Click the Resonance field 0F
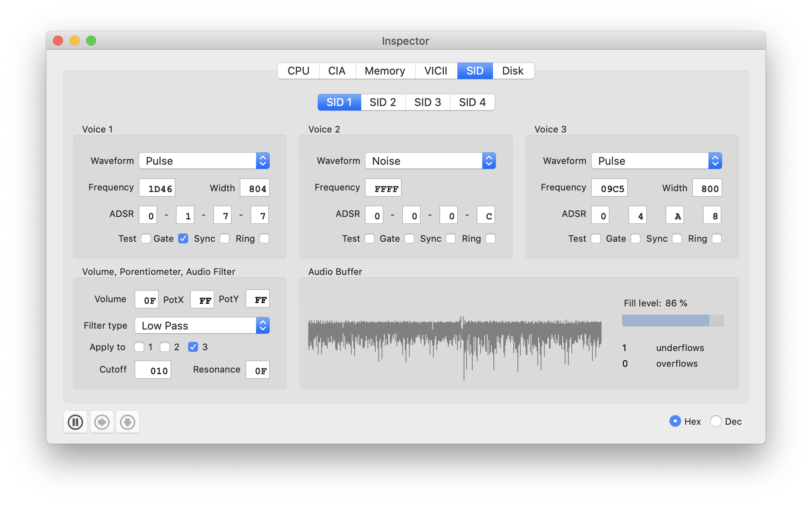The image size is (812, 505). click(x=258, y=370)
